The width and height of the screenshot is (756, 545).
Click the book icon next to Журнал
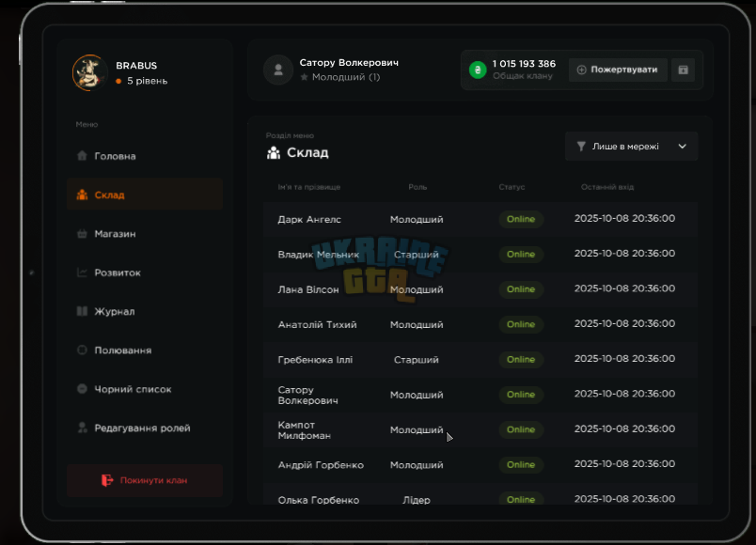pyautogui.click(x=82, y=311)
